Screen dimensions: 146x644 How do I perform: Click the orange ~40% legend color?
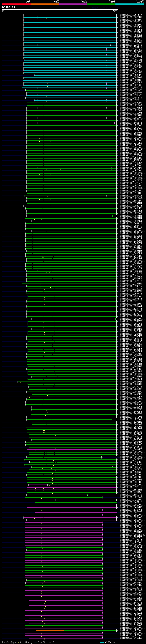click(x=45, y=4)
